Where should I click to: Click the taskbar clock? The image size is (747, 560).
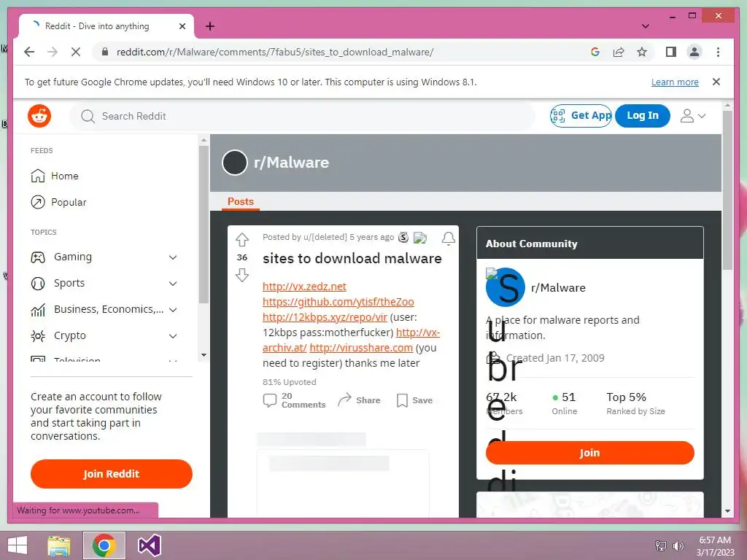715,546
